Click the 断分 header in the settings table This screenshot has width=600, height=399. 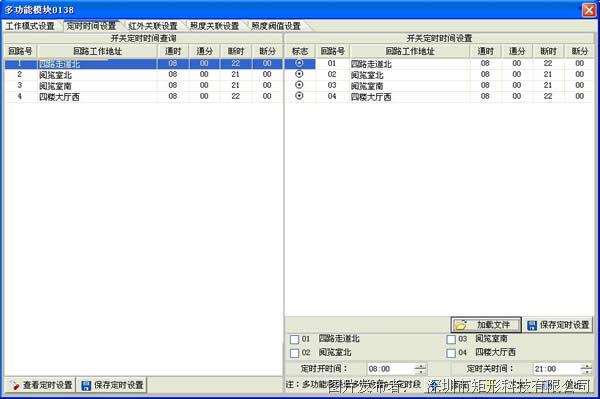pyautogui.click(x=579, y=51)
